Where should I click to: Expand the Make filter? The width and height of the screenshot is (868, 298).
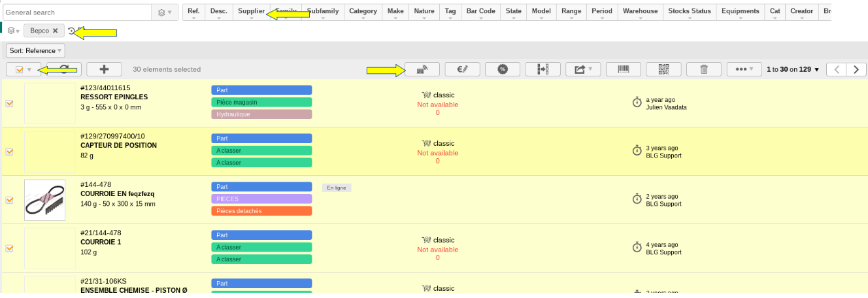point(395,12)
